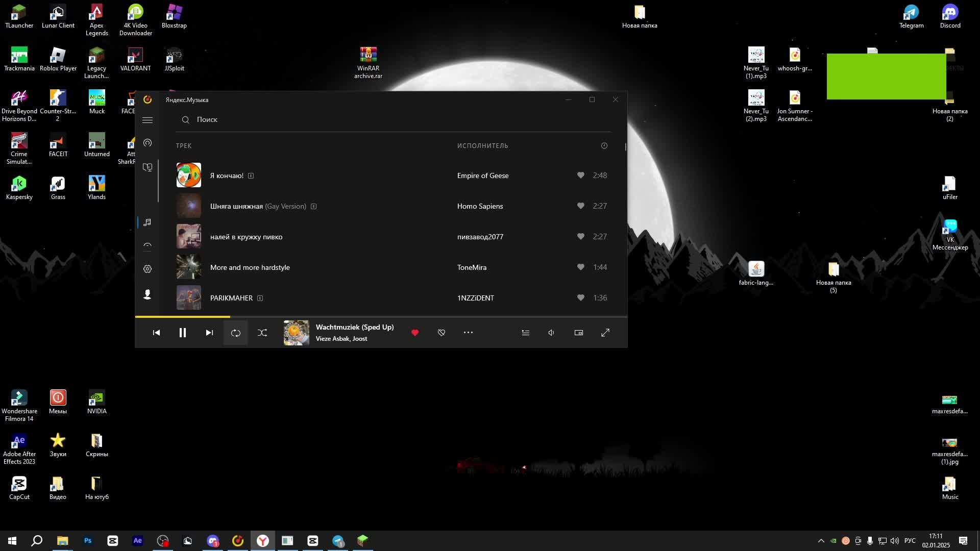Click the volume speaker icon
Image resolution: width=980 pixels, height=551 pixels.
(x=552, y=333)
